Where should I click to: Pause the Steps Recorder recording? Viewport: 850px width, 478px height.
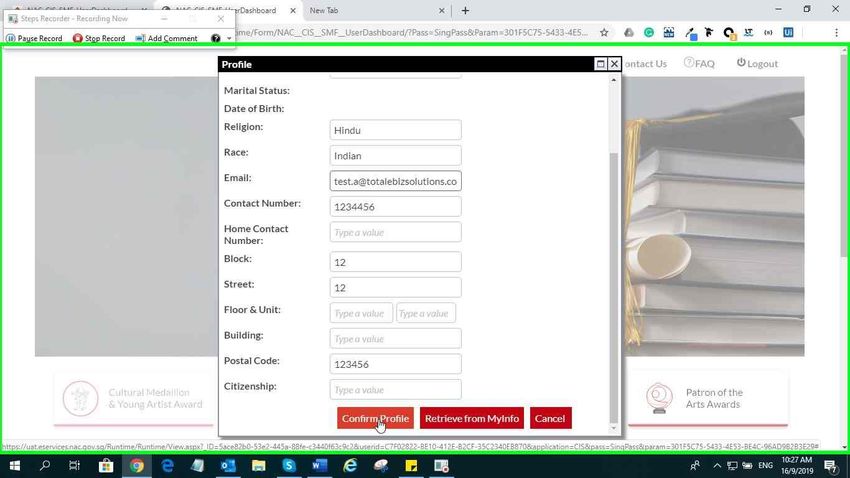(34, 38)
